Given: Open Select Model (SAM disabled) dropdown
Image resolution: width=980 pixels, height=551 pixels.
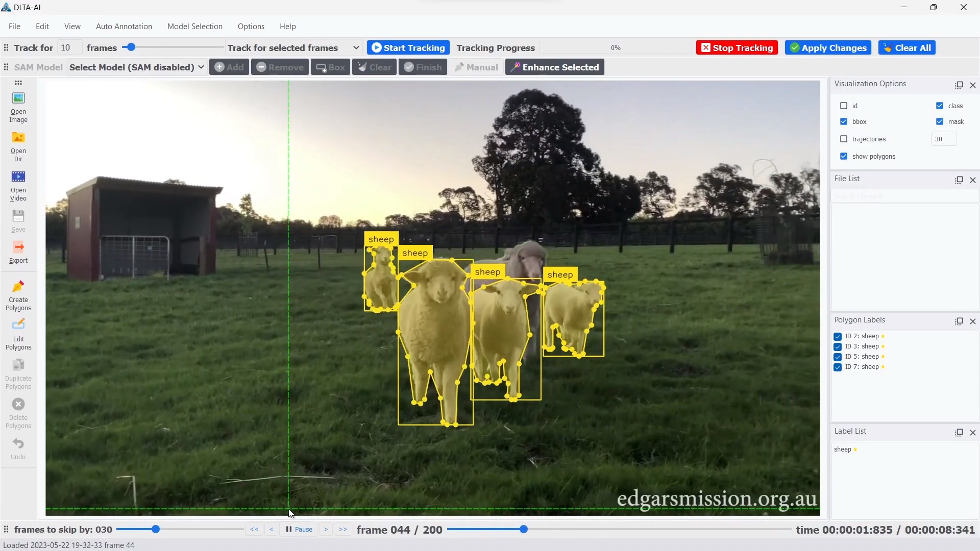Looking at the screenshot, I should [x=137, y=67].
